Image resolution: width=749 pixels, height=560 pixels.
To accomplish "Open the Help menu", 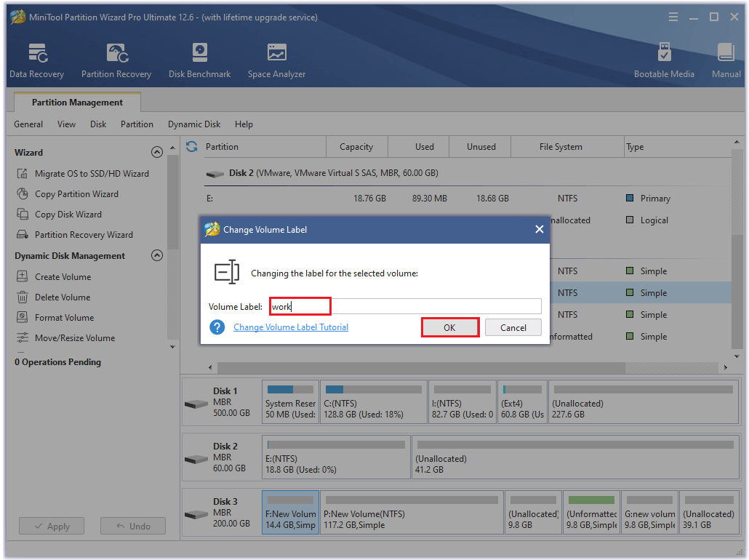I will [x=244, y=124].
